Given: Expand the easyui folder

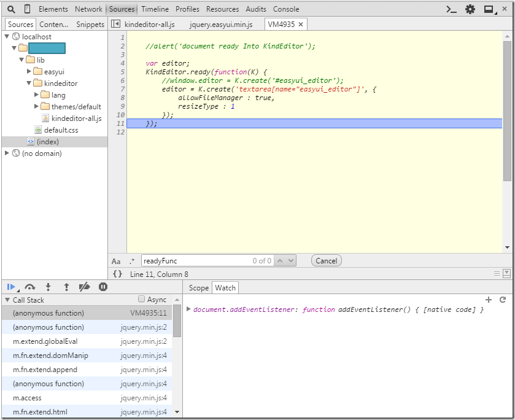Looking at the screenshot, I should point(29,72).
